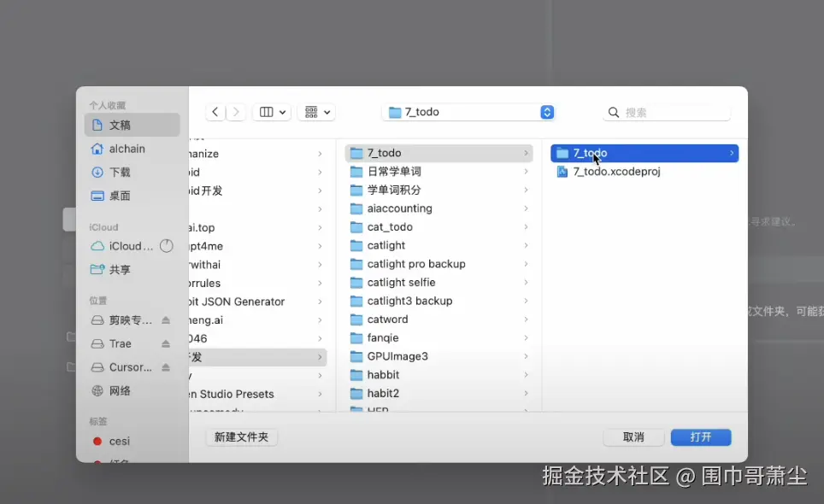The image size is (824, 504).
Task: Expand chevron of habit2 folder
Action: 526,393
